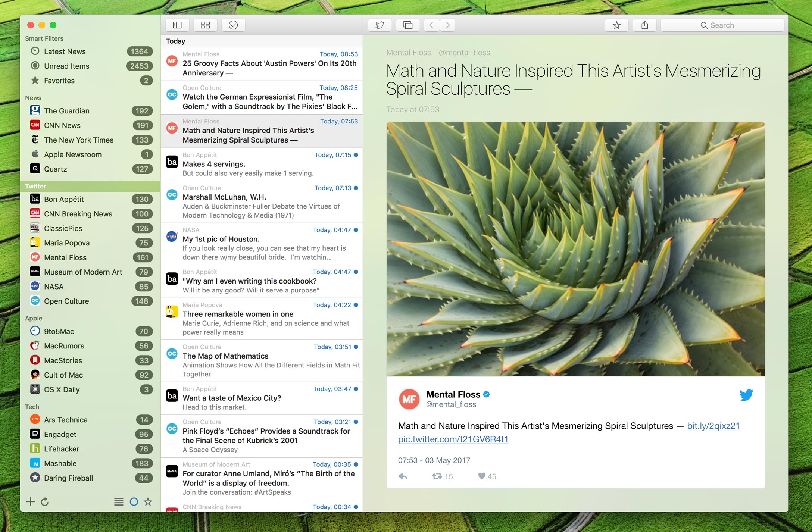Open Apple Newsroom feed
Screen dimensions: 812x532
coord(90,154)
